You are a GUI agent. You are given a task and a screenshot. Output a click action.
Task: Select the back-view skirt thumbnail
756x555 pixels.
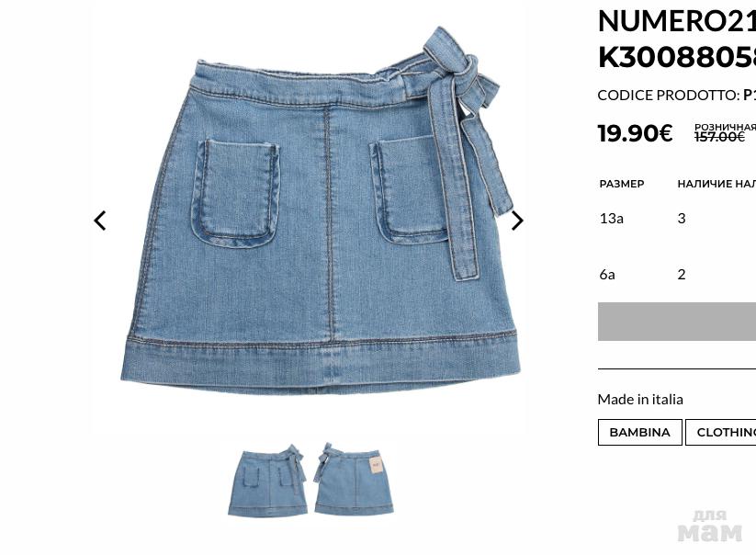[354, 479]
